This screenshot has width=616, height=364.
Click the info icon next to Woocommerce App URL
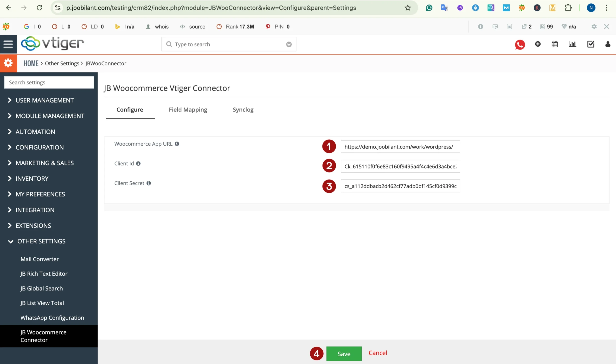tap(177, 144)
